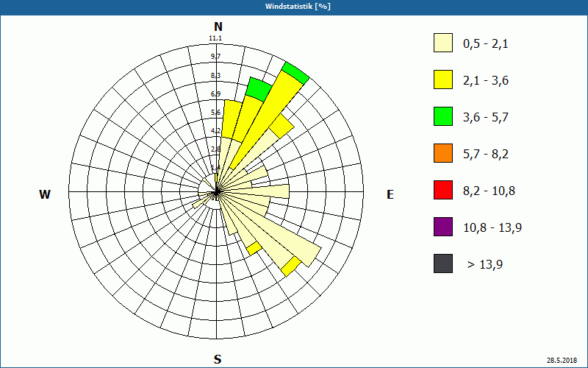This screenshot has height=368, width=588.
Task: Click the legend label "0,5 - 2,1"
Action: (486, 44)
